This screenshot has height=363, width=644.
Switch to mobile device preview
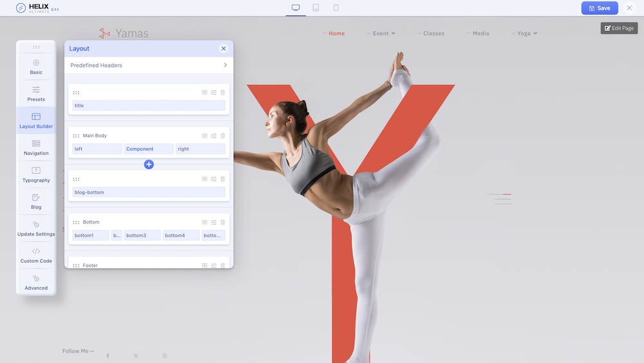336,8
